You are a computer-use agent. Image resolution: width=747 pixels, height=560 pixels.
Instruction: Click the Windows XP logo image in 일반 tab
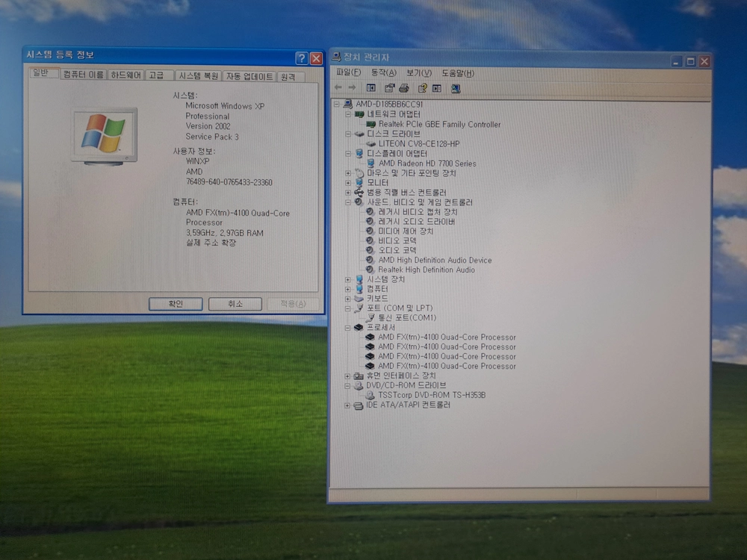click(x=105, y=136)
